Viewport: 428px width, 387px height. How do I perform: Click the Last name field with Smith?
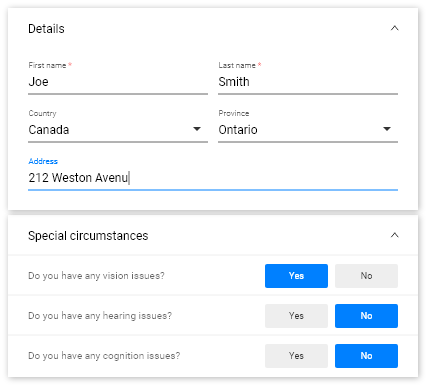308,82
